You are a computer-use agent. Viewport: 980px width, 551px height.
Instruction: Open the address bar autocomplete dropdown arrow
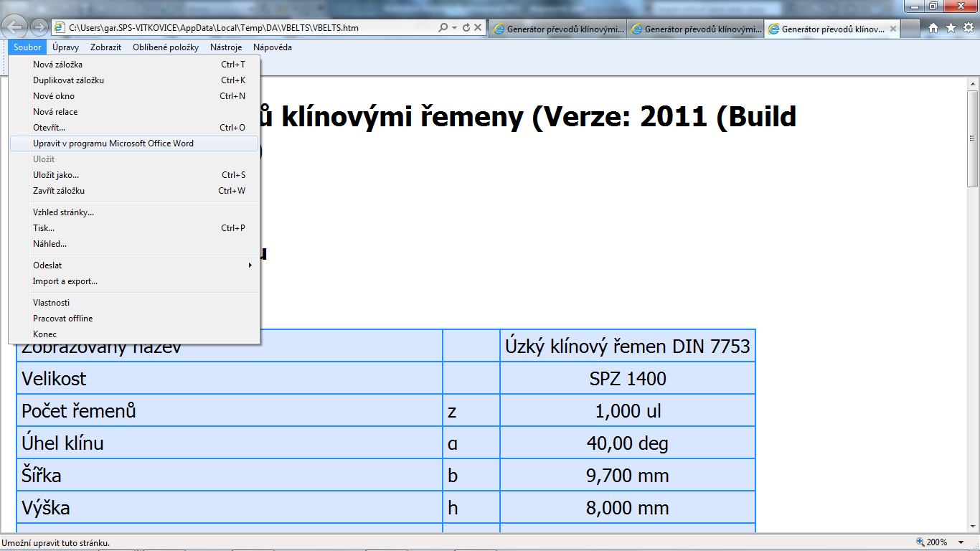pos(455,28)
